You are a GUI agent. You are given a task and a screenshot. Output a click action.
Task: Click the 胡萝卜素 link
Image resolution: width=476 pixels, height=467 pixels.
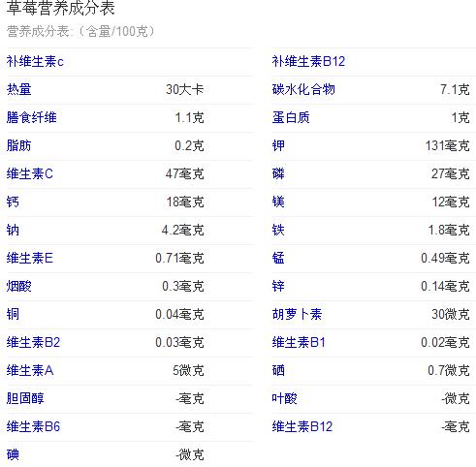297,314
